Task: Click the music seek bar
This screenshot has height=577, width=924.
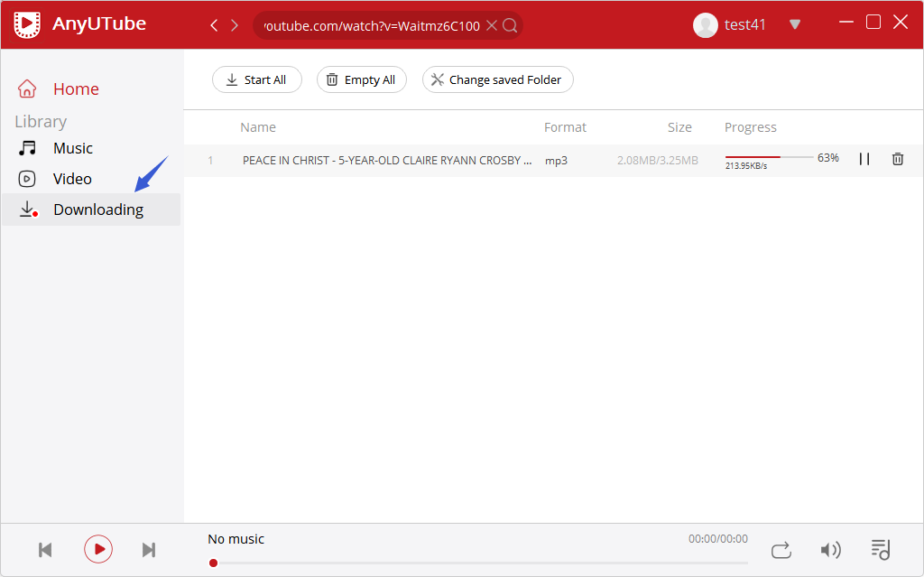Action: pos(478,563)
